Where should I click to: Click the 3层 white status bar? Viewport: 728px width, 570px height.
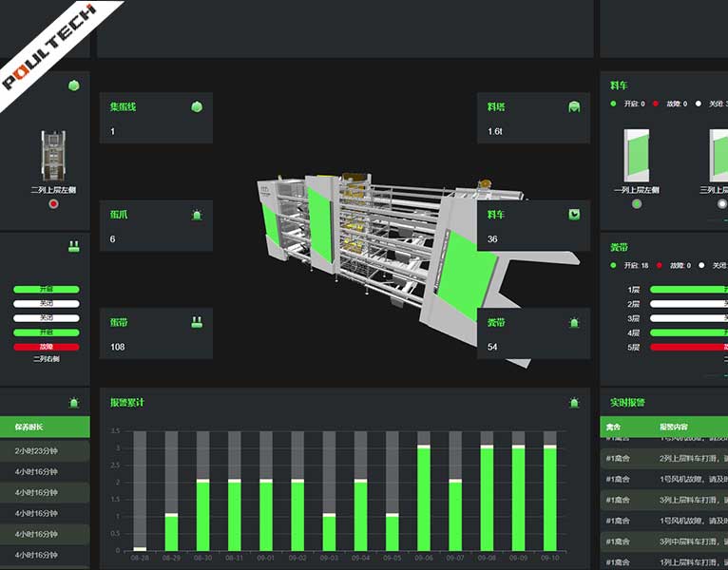point(689,318)
